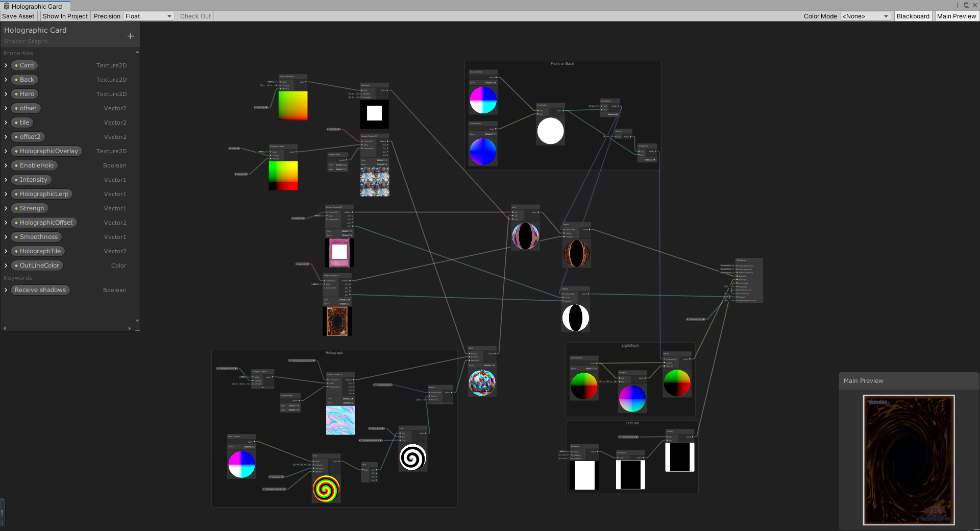Select the Holograph group title
Screen dimensions: 980x531
point(334,353)
